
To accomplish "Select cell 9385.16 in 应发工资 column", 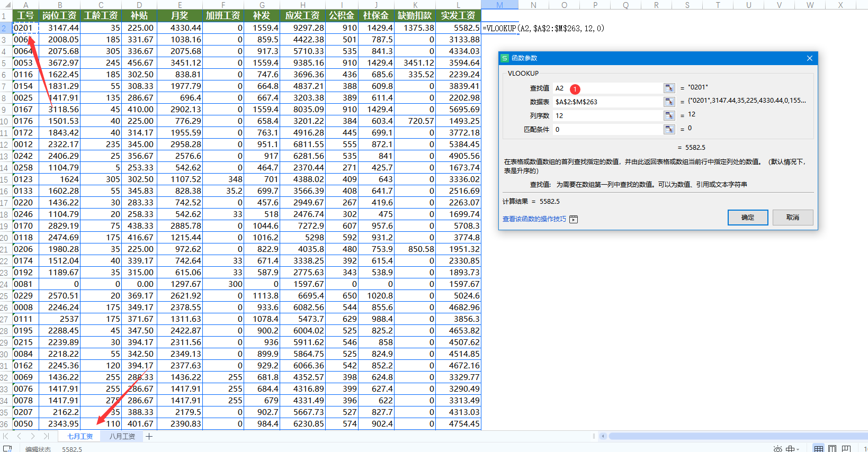I will 302,63.
